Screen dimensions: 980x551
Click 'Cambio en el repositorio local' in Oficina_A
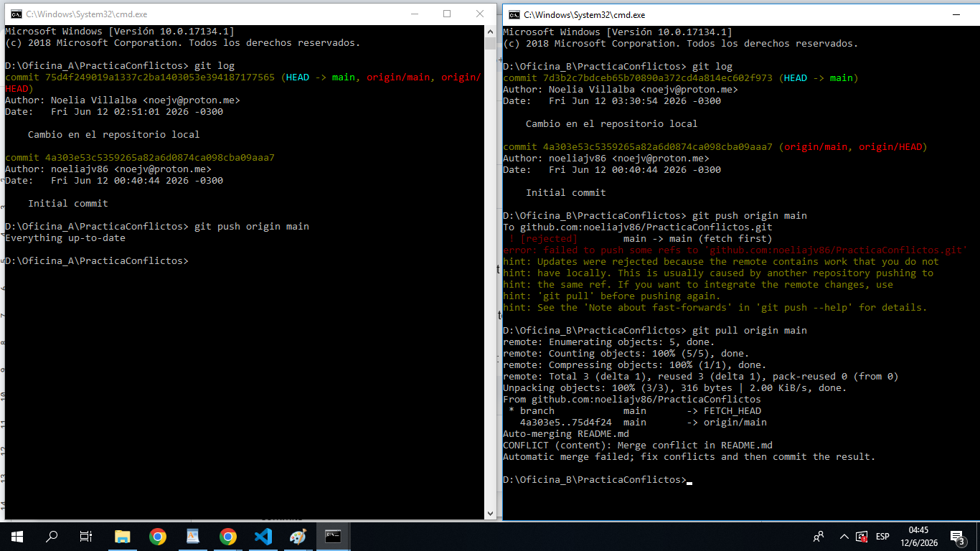[x=114, y=134]
